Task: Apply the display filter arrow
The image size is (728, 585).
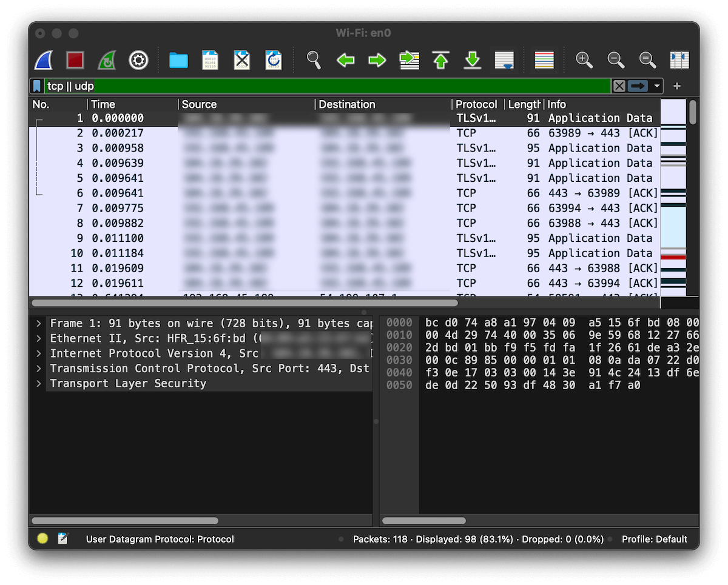Action: (x=638, y=86)
